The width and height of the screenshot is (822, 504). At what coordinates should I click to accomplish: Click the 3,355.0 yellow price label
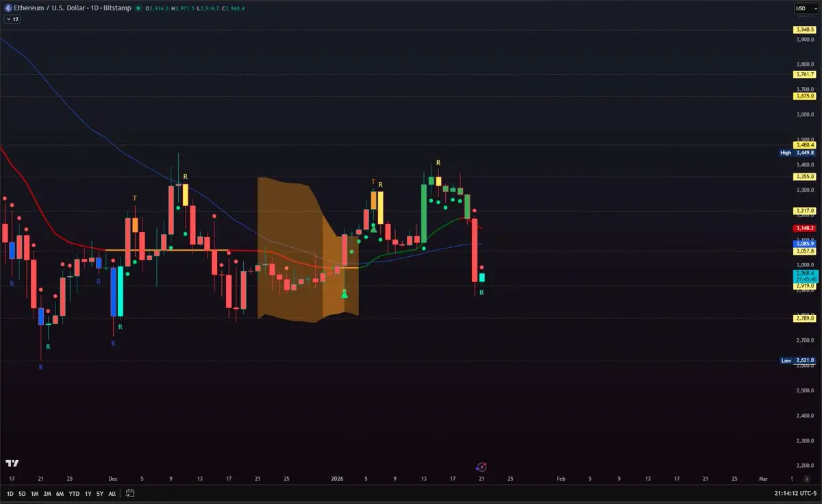(804, 177)
